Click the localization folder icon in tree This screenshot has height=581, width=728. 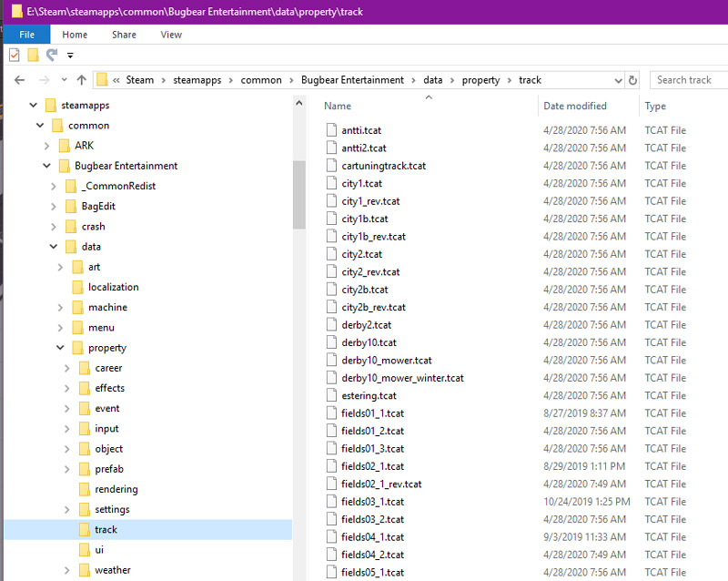[77, 287]
